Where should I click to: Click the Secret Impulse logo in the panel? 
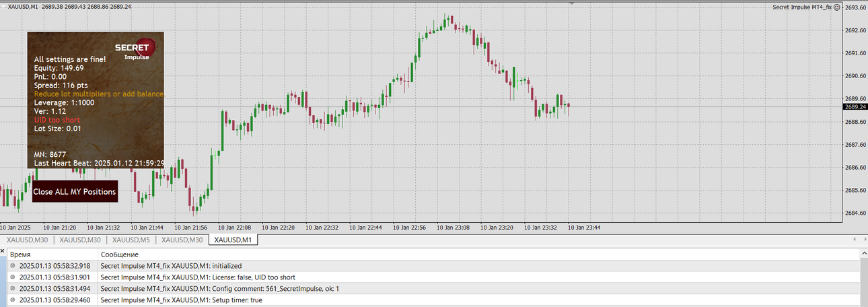pos(135,49)
